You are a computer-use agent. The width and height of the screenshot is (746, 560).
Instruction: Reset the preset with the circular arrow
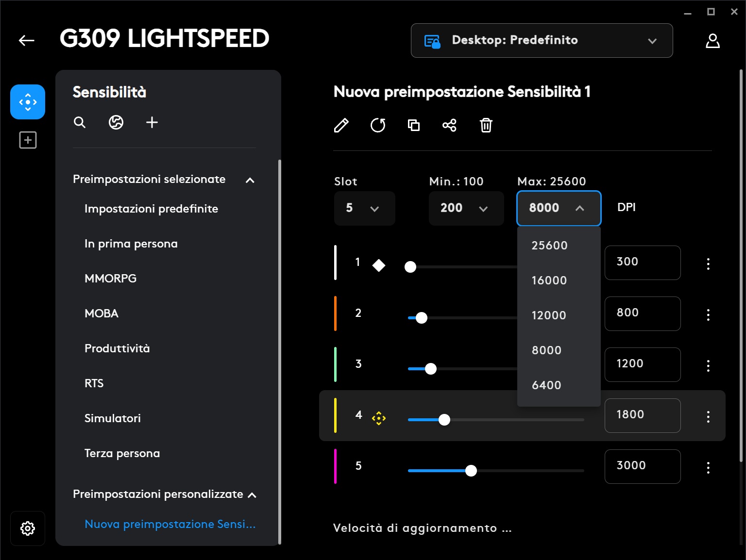378,125
